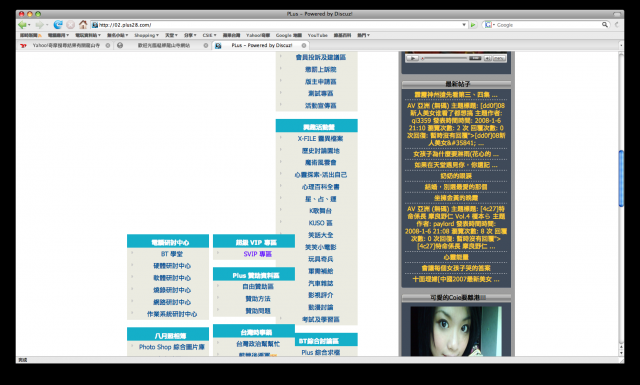Click the vertical page scrollbar thumb

[x=621, y=178]
